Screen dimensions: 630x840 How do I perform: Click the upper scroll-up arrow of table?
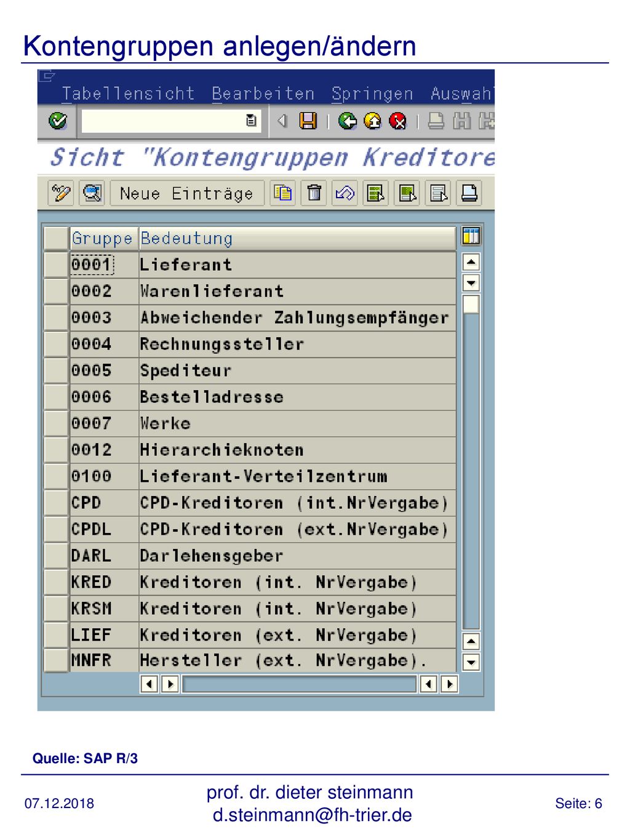click(x=471, y=262)
